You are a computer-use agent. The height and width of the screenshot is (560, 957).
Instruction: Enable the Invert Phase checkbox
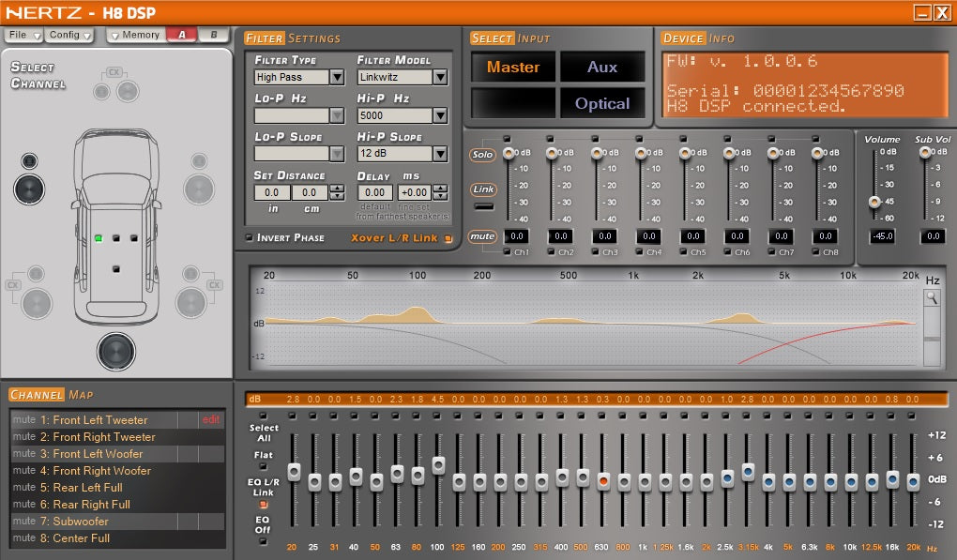click(251, 238)
